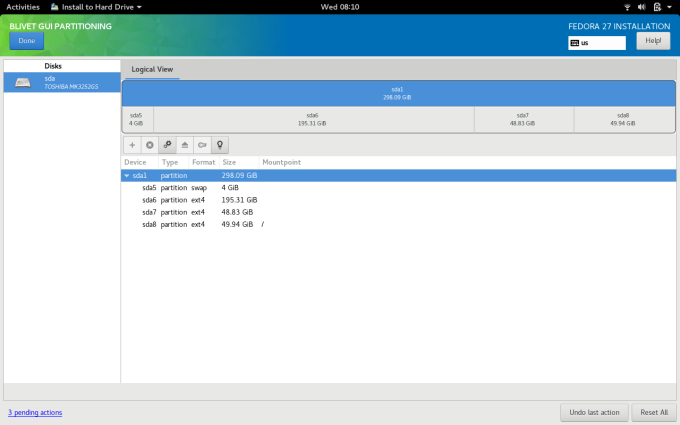
Task: Click the lightbulb information icon
Action: pyautogui.click(x=220, y=145)
